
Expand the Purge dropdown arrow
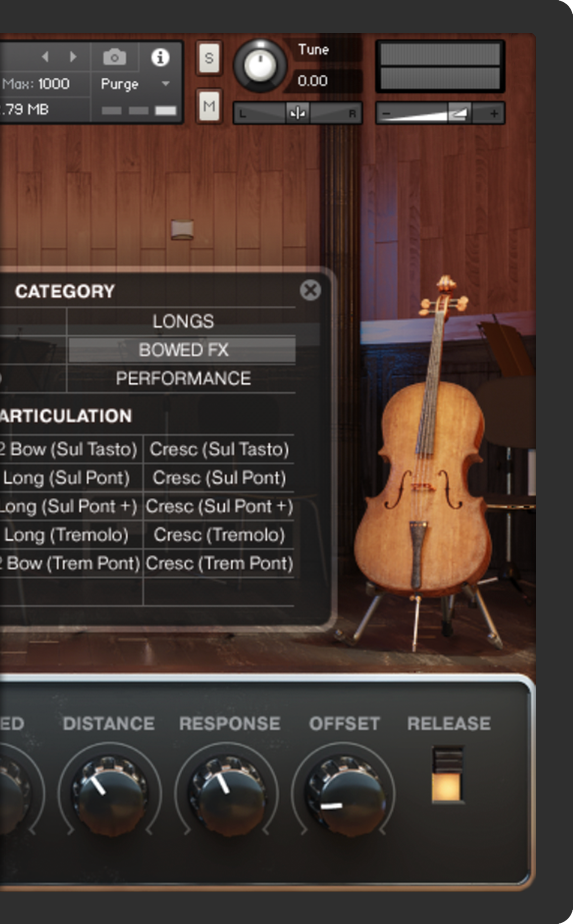click(x=166, y=84)
